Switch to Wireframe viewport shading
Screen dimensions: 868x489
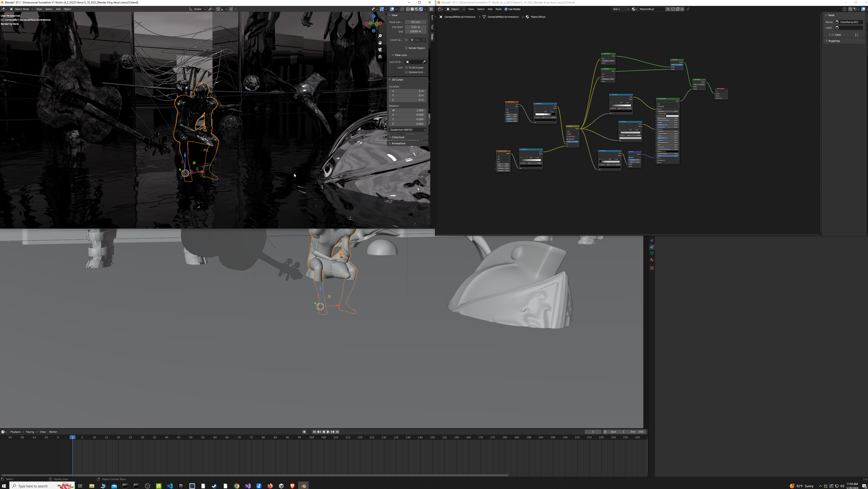click(x=408, y=9)
